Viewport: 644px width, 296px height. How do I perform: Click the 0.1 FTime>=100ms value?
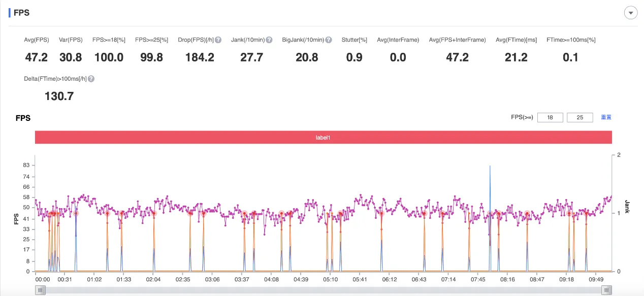(571, 57)
